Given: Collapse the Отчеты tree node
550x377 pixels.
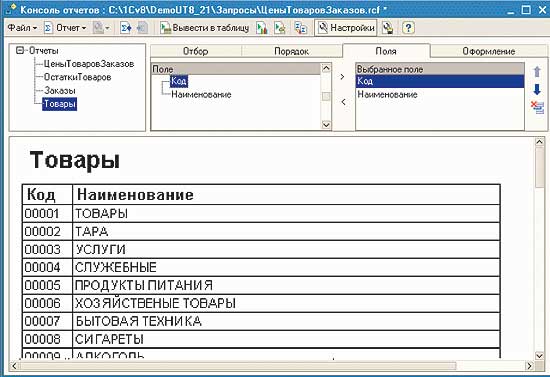Looking at the screenshot, I should [x=20, y=51].
